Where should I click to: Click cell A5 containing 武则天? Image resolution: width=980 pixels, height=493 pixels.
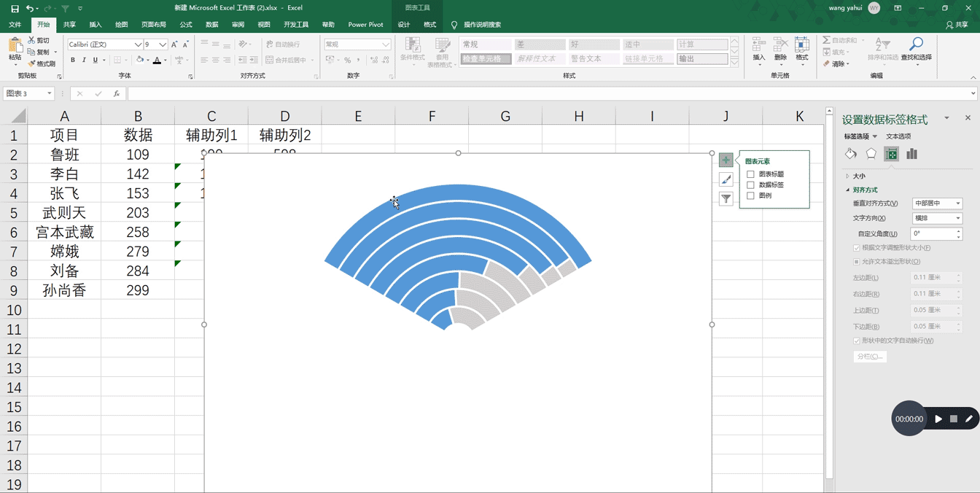tap(64, 213)
